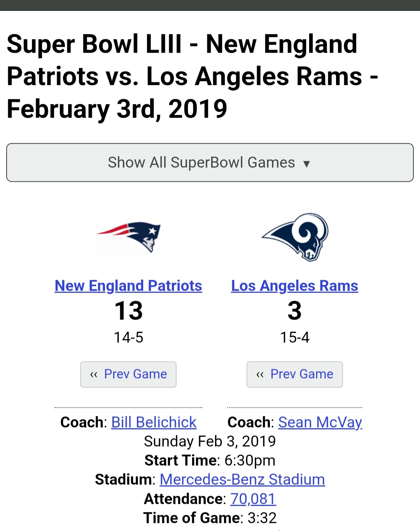
Task: Click the Rams score of 3
Action: coord(295,310)
